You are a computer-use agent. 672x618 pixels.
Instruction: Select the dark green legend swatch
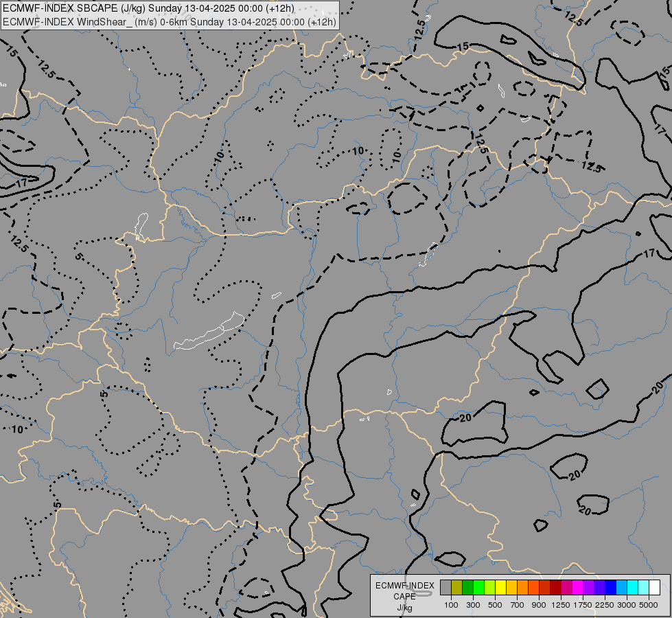[467, 587]
